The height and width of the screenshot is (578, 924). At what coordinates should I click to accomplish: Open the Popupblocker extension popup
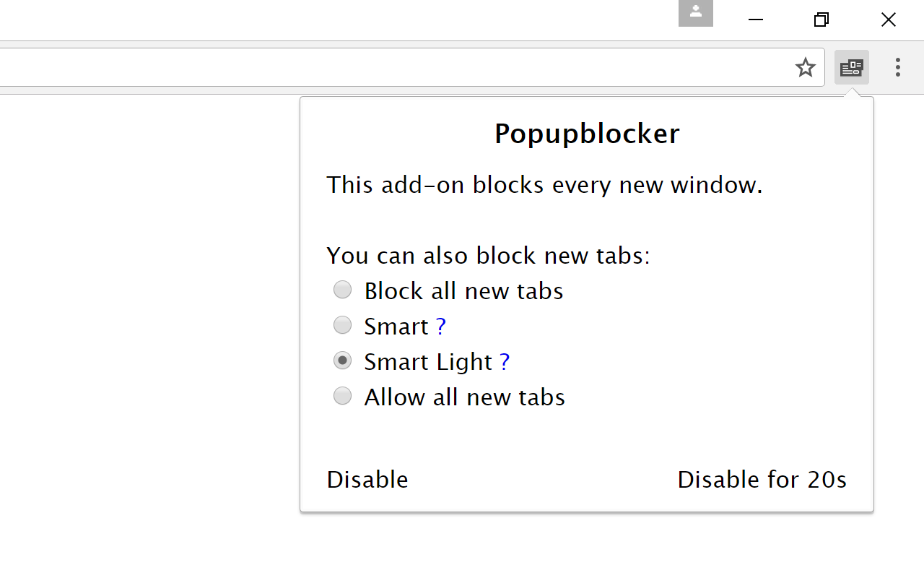pyautogui.click(x=852, y=67)
